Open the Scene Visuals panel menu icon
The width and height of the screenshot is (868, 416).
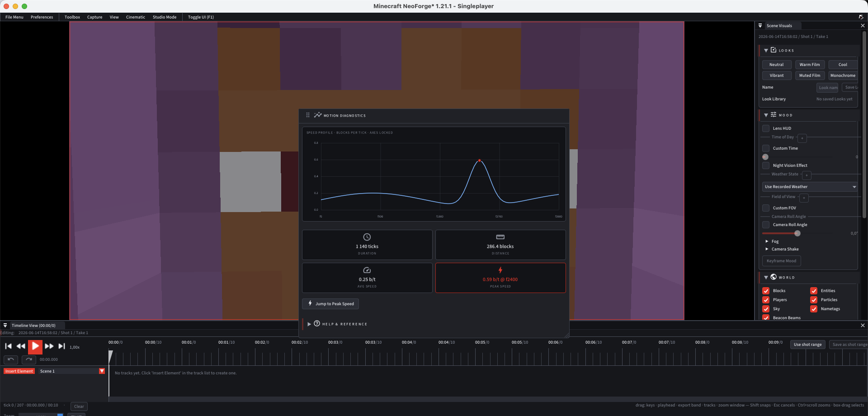coord(760,26)
